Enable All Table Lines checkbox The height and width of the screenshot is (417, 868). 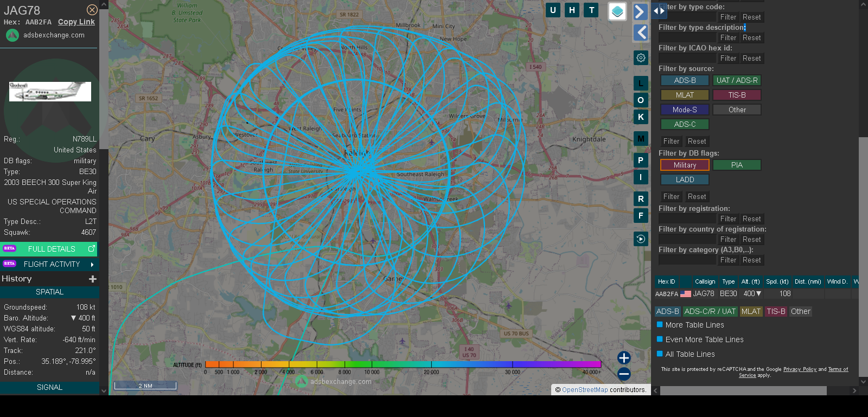(x=660, y=354)
